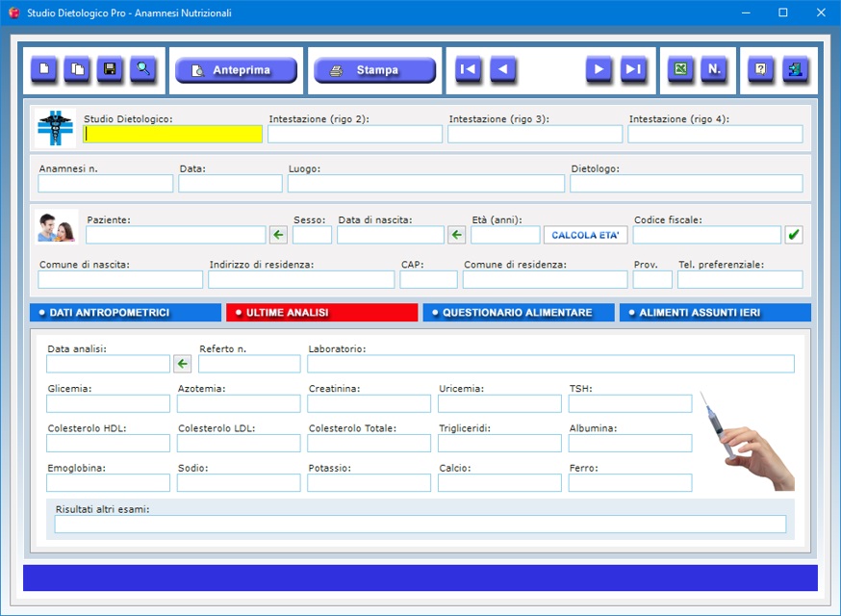Go to the next record
This screenshot has width=841, height=616.
(x=599, y=69)
